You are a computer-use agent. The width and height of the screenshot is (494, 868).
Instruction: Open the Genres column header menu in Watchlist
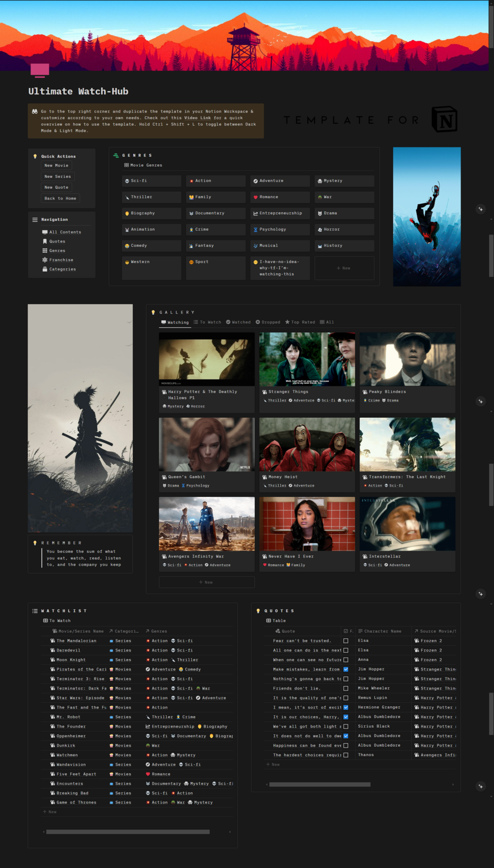[156, 631]
